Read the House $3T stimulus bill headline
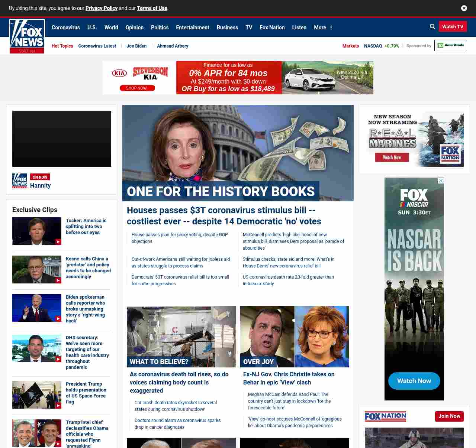The height and width of the screenshot is (448, 476). (x=224, y=216)
